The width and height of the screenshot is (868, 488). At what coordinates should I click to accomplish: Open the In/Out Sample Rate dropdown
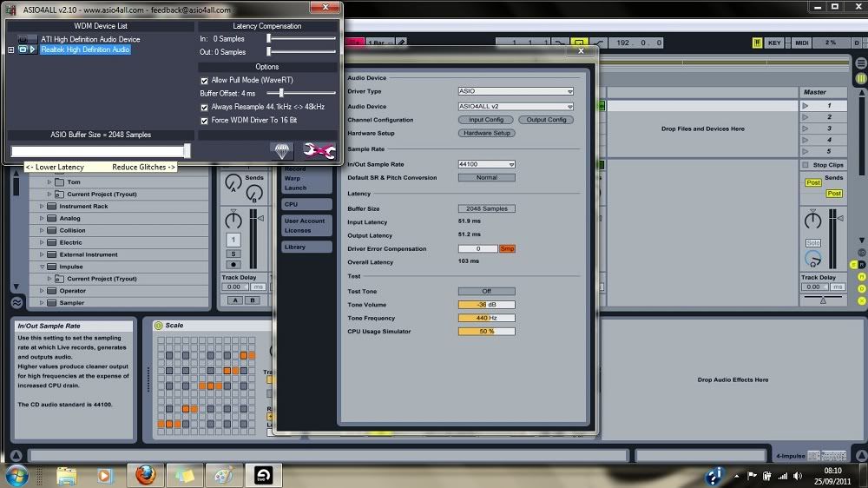point(486,164)
